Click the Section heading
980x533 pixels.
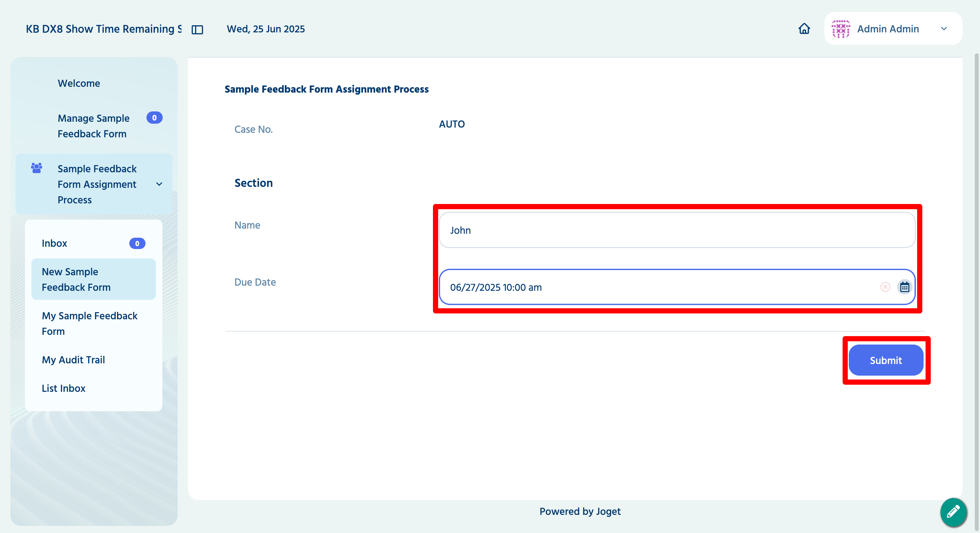pyautogui.click(x=253, y=183)
